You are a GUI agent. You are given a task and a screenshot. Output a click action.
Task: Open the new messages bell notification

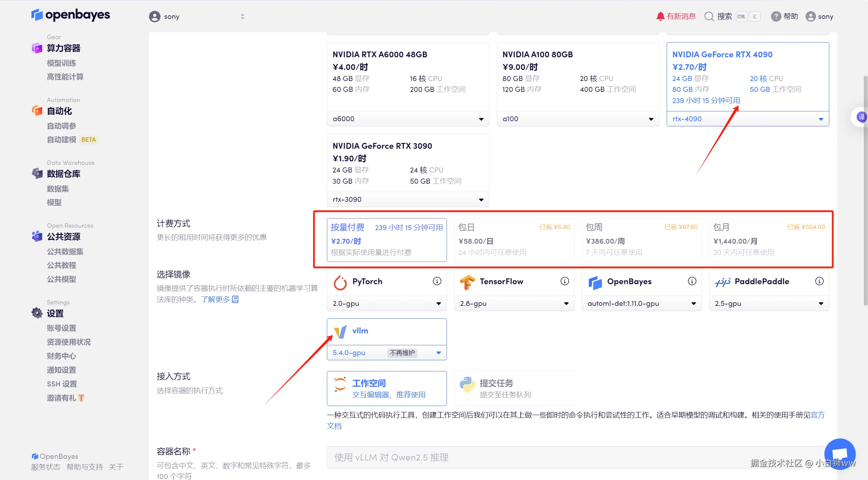pos(660,16)
